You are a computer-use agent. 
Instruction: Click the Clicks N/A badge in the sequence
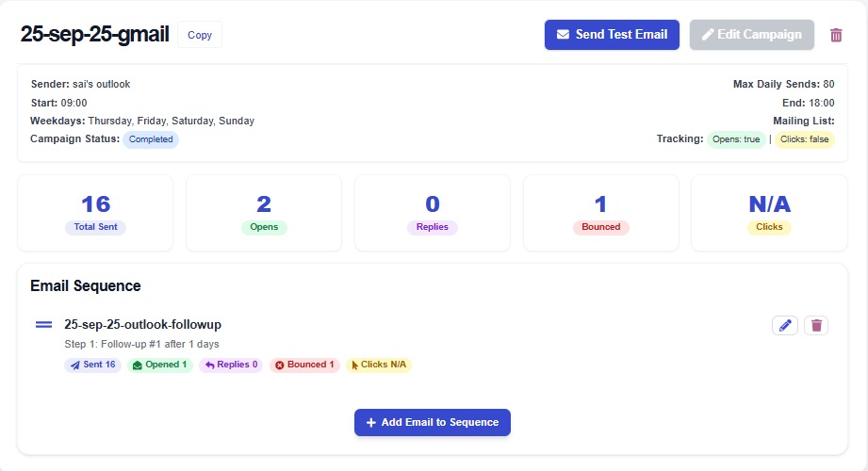[x=379, y=365]
